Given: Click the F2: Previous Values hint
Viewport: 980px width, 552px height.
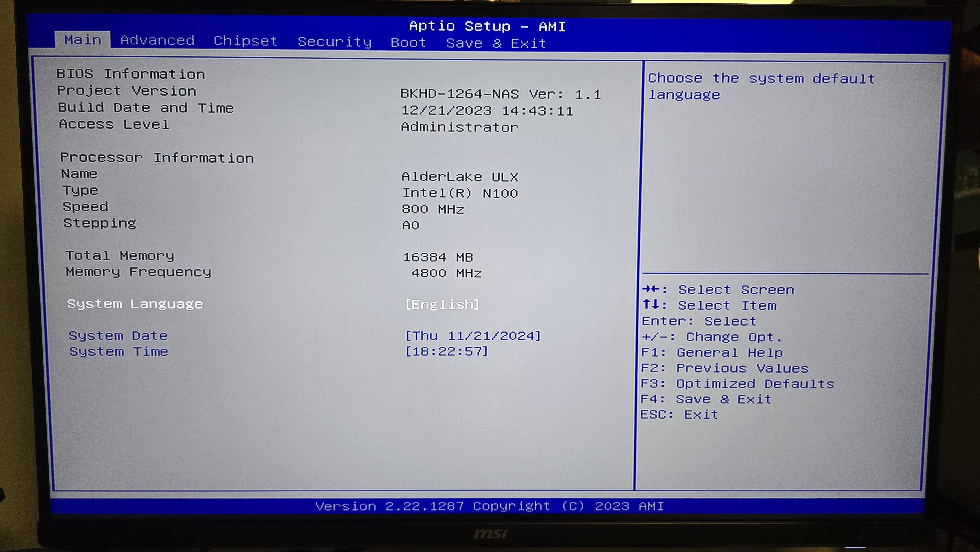Looking at the screenshot, I should (x=725, y=368).
